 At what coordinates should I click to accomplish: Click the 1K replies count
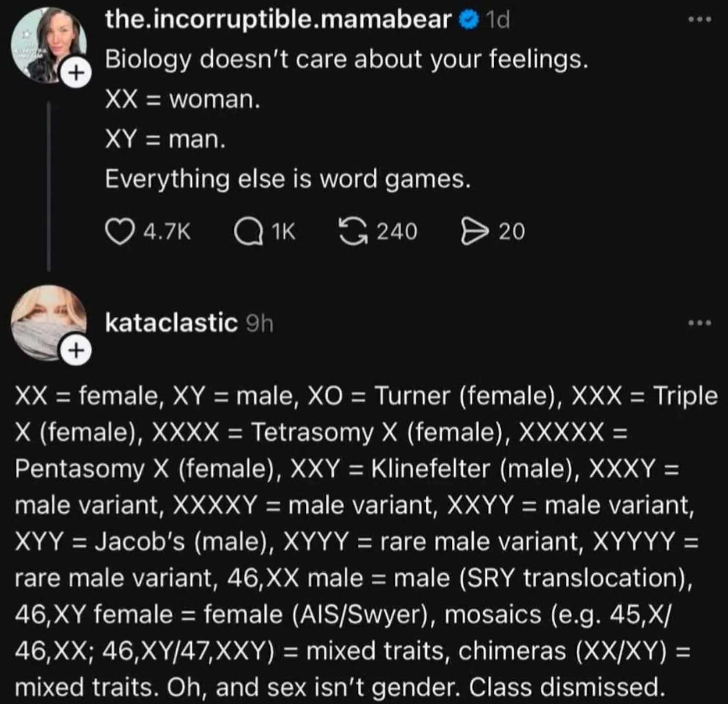283,232
